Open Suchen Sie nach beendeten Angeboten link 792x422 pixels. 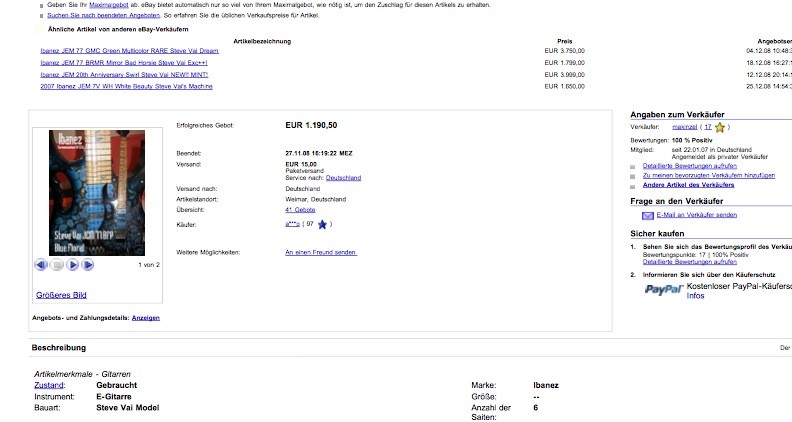(x=104, y=15)
